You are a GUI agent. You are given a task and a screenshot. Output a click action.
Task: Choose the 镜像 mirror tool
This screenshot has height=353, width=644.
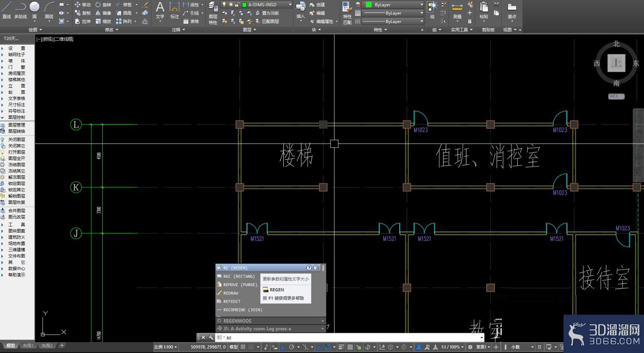[x=103, y=13]
